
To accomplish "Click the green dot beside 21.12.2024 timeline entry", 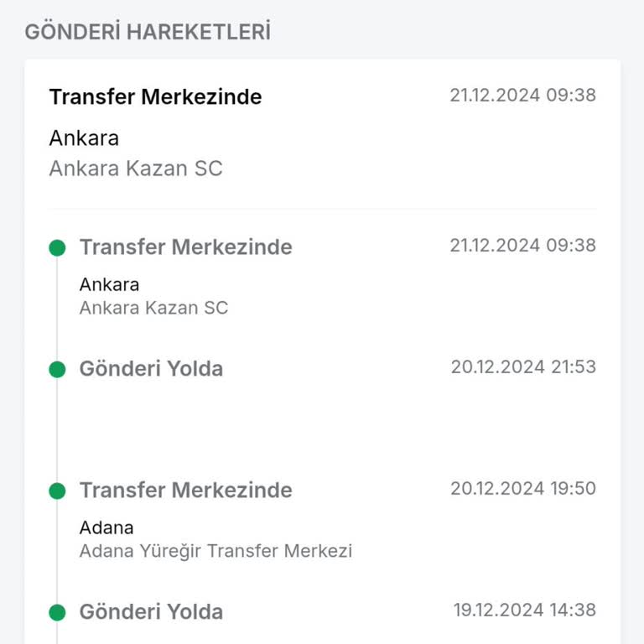I will [57, 247].
